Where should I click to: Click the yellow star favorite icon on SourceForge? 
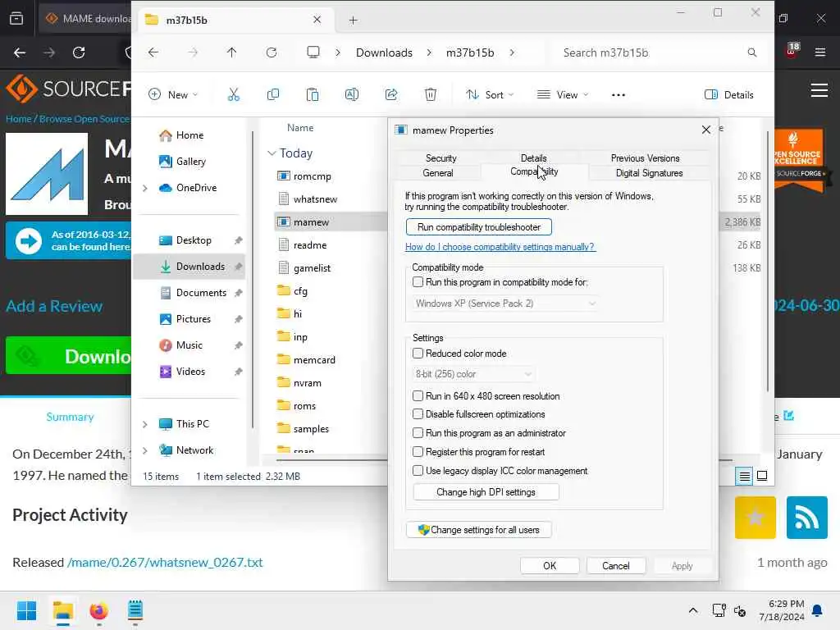pyautogui.click(x=756, y=518)
